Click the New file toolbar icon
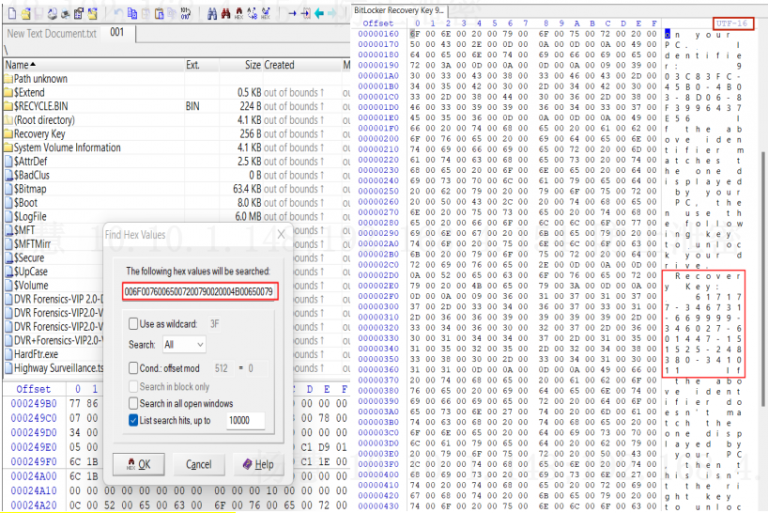Viewport: 768px width, 513px height. [x=9, y=13]
